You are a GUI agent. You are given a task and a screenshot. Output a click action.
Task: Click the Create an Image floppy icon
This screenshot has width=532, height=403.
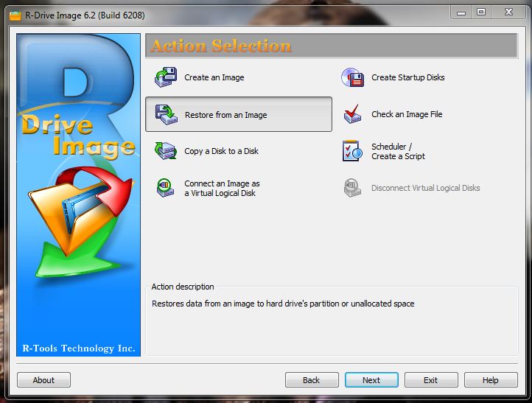(166, 77)
